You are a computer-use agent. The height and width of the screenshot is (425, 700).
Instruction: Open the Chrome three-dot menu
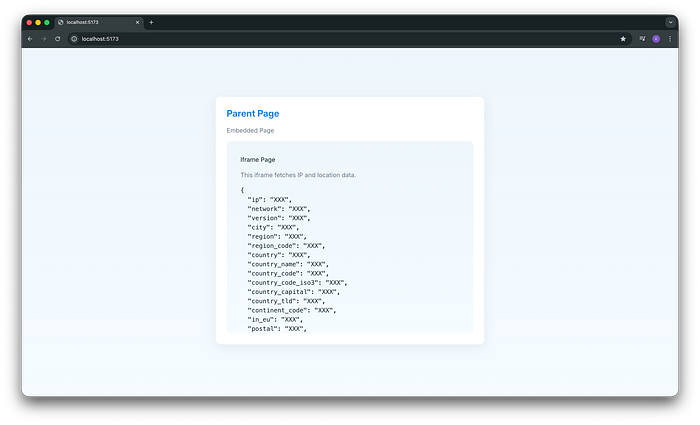(x=670, y=39)
